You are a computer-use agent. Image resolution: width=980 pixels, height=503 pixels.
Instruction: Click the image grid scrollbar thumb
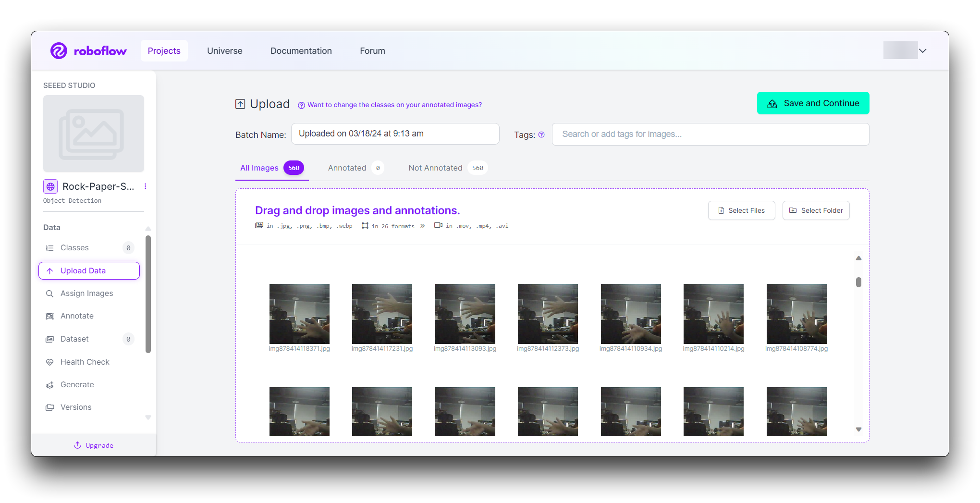[x=858, y=282]
